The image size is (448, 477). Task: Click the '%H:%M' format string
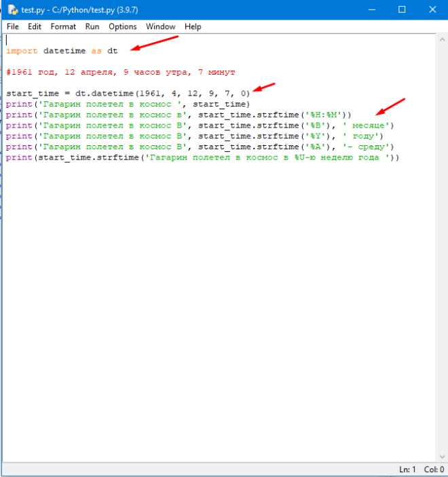pyautogui.click(x=324, y=115)
